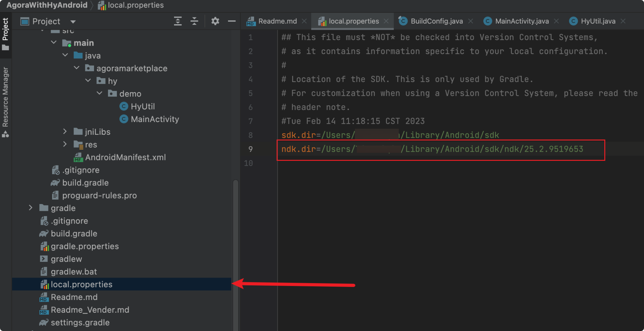
Task: Open MainActivity class in project tree
Action: pyautogui.click(x=155, y=119)
